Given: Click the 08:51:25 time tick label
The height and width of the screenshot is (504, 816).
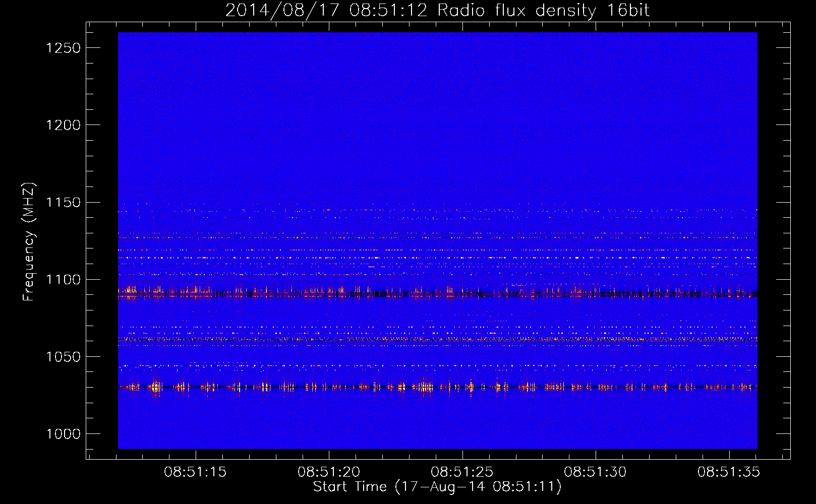Looking at the screenshot, I should tap(462, 472).
